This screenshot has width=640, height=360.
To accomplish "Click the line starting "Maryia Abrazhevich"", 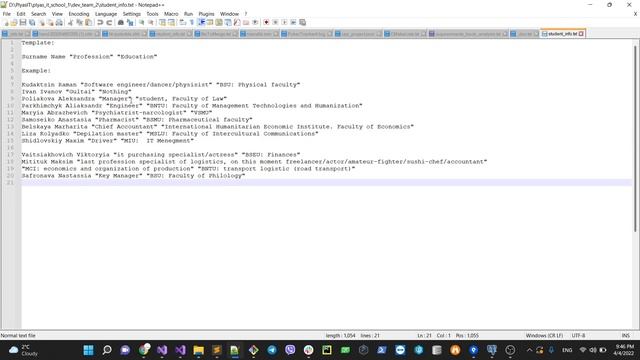I will coord(117,113).
